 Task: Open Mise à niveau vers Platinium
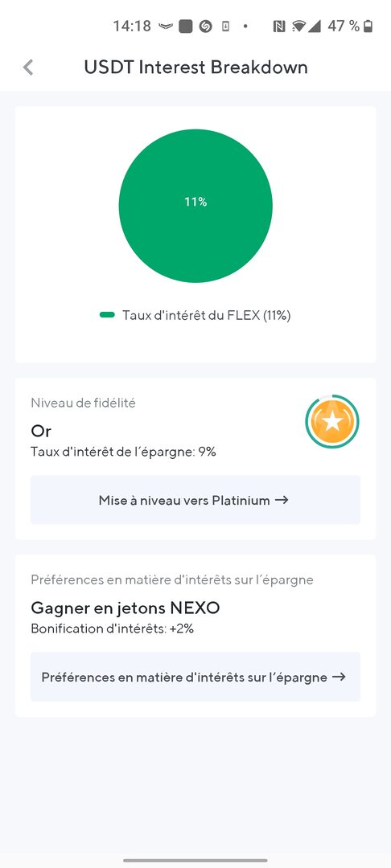point(195,500)
